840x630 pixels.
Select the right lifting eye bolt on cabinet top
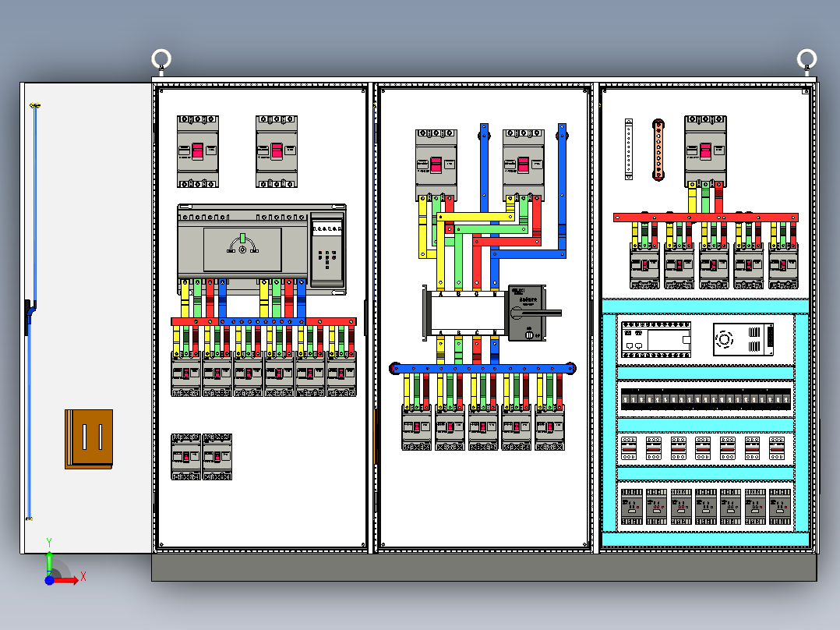pos(806,60)
